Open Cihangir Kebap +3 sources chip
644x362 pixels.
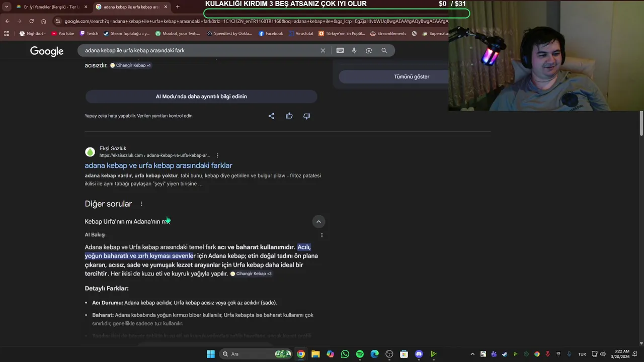[x=251, y=274]
